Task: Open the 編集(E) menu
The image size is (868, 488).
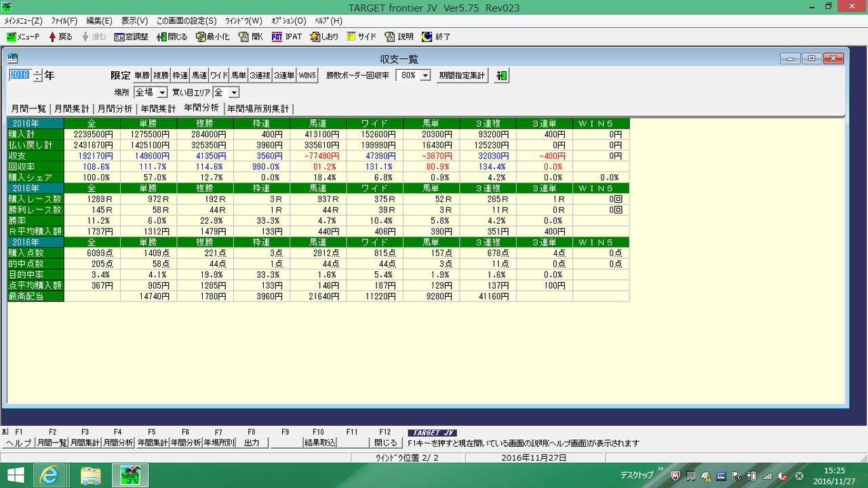Action: 99,21
